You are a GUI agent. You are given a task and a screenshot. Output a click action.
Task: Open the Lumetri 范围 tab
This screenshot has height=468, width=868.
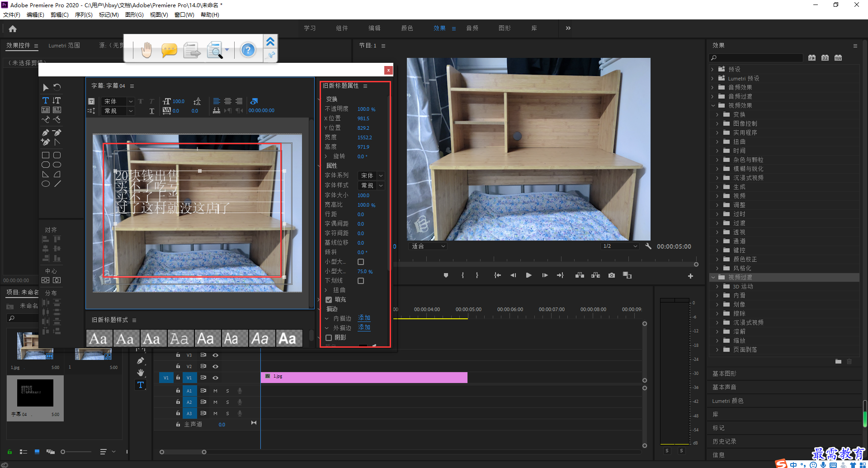pyautogui.click(x=64, y=45)
